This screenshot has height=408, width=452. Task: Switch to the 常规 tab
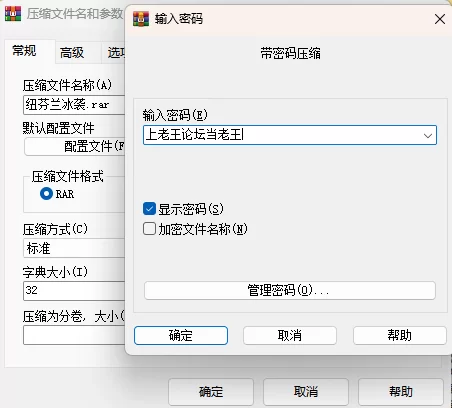24,51
